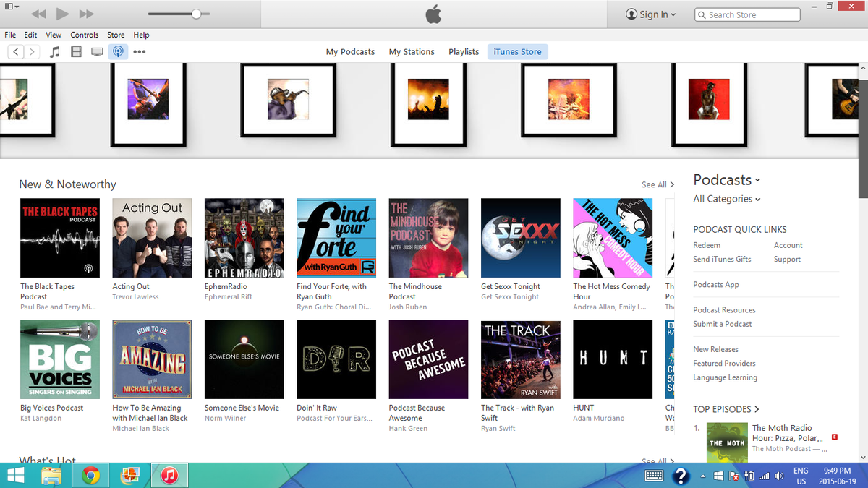Viewport: 868px width, 488px height.
Task: Open the Featured Providers link
Action: pos(724,364)
